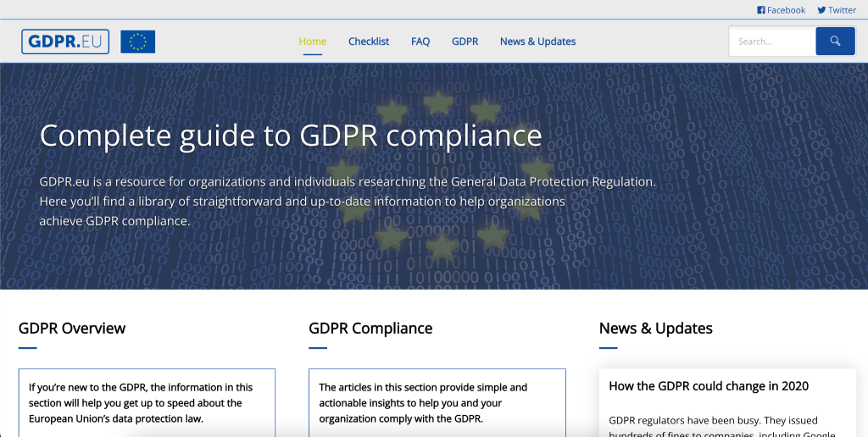Screen dimensions: 868x437
Task: Open article How the GDPR could change in 2020
Action: tap(709, 386)
